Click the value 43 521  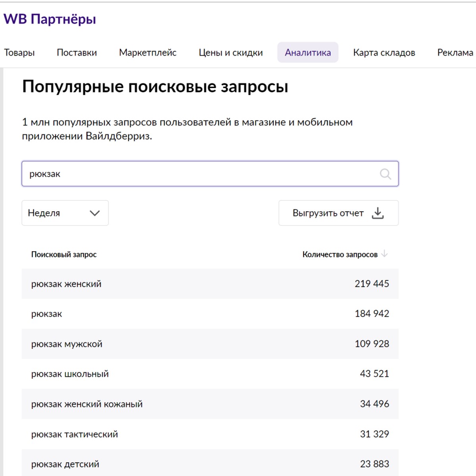[374, 374]
